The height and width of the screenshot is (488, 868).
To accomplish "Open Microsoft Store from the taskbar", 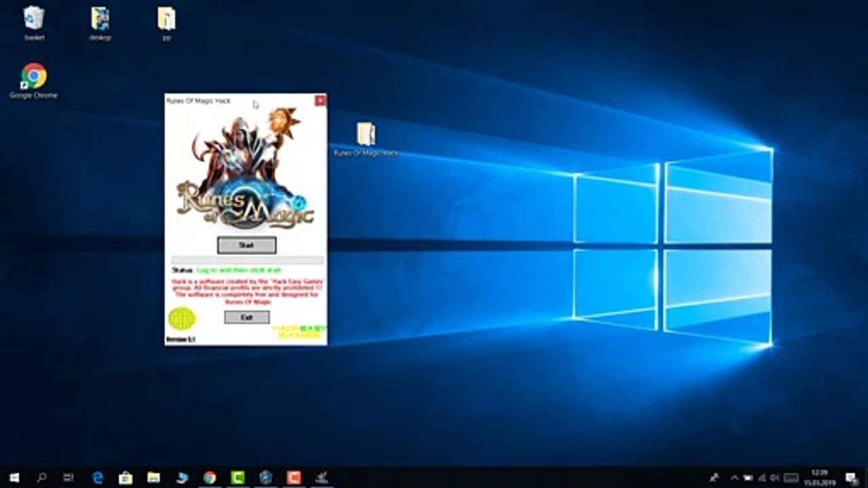I will [125, 478].
